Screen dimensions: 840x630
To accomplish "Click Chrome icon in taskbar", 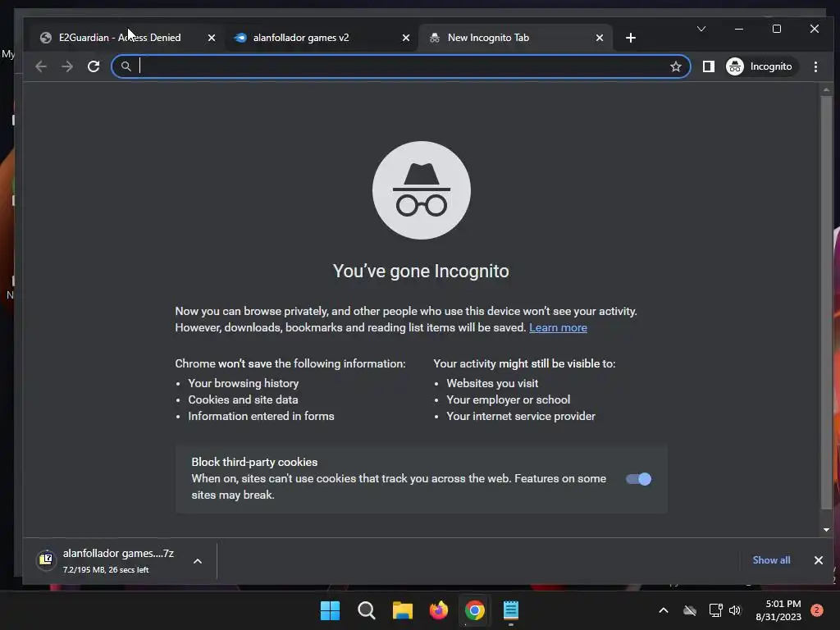I will (475, 610).
